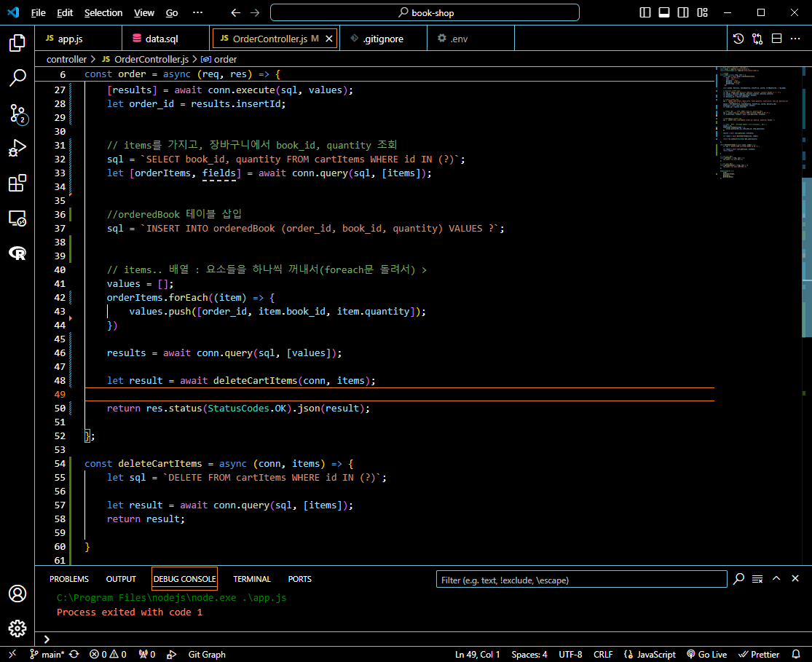This screenshot has height=662, width=812.
Task: Open the file timeline history icon
Action: tap(738, 39)
